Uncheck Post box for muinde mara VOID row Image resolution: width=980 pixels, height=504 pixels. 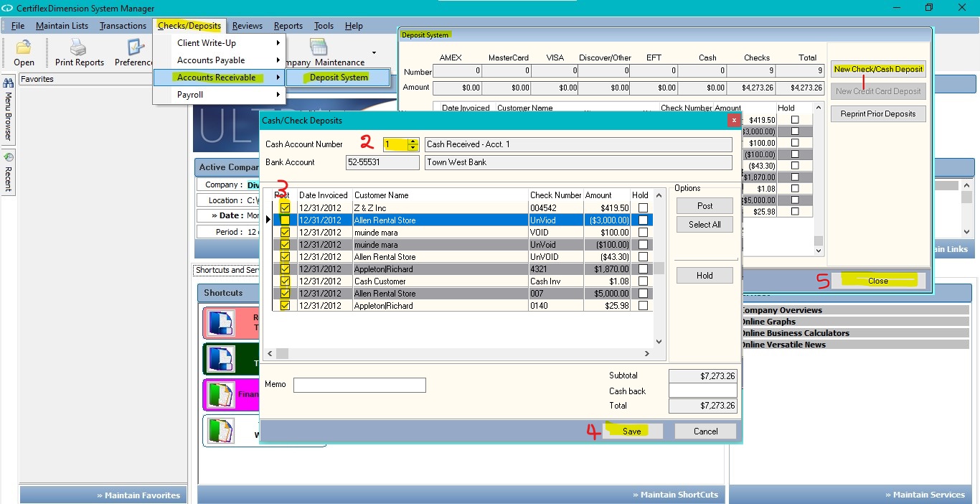[x=285, y=233]
